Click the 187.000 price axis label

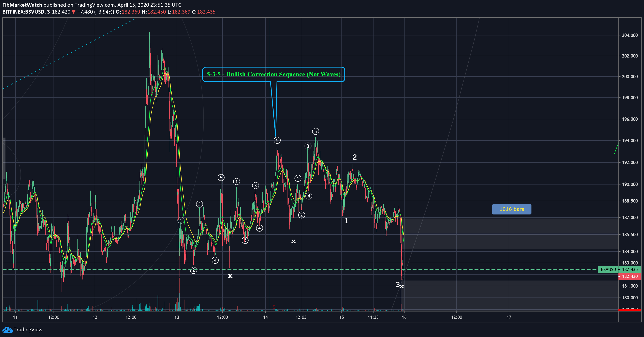[629, 218]
